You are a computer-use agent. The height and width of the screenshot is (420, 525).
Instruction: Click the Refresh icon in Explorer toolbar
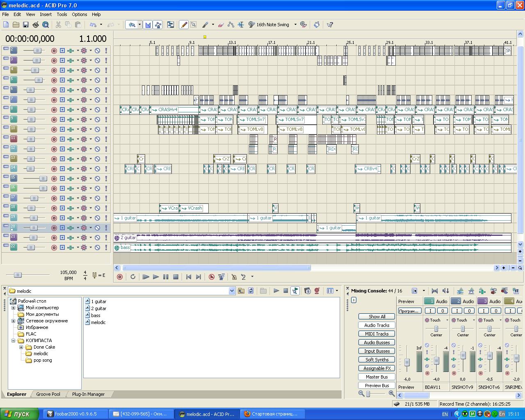point(251,291)
